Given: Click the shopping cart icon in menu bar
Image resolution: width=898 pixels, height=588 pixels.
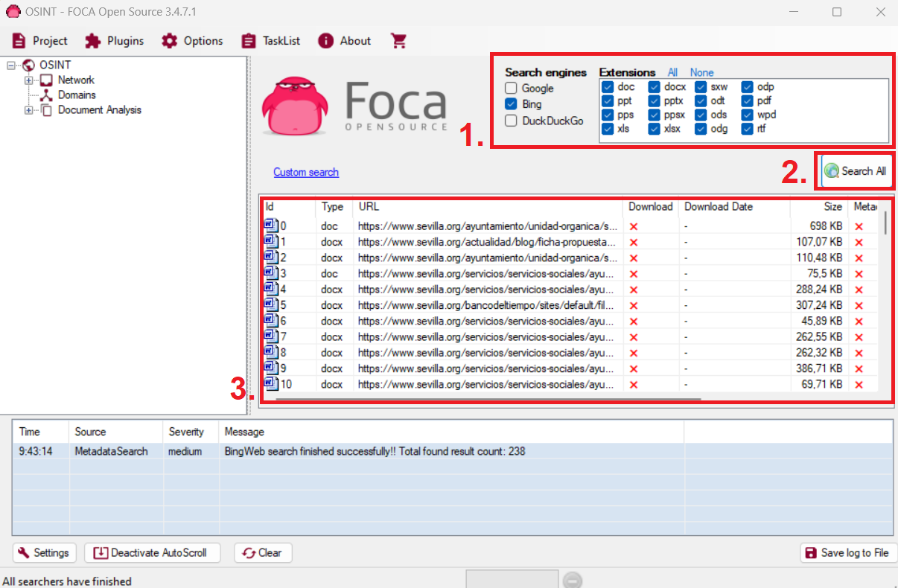Looking at the screenshot, I should [398, 41].
